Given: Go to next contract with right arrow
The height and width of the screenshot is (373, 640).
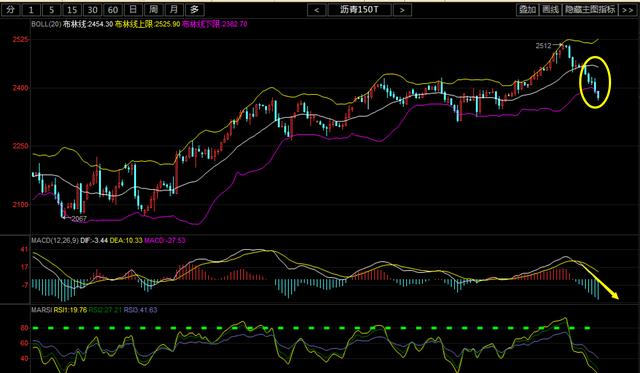Looking at the screenshot, I should (x=402, y=10).
